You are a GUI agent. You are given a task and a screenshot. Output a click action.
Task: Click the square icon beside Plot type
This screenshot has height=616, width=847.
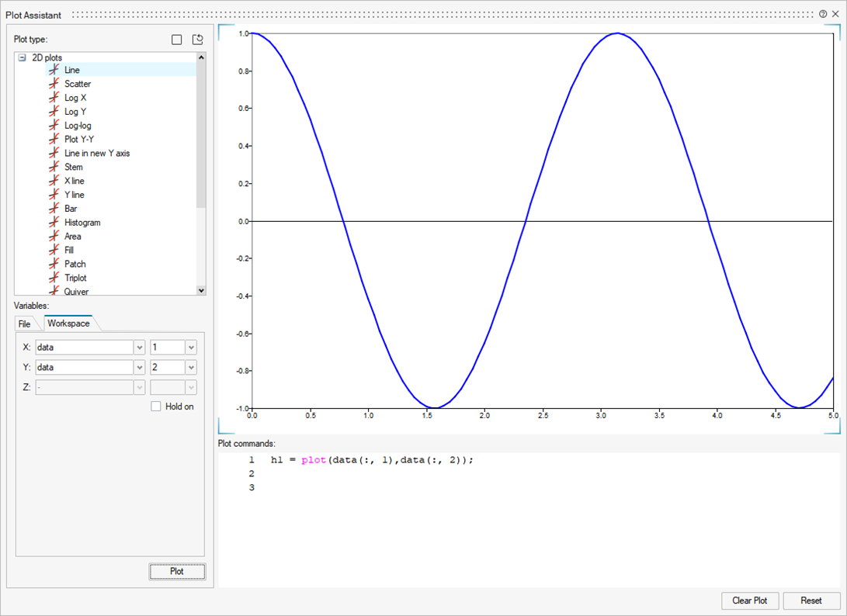177,40
